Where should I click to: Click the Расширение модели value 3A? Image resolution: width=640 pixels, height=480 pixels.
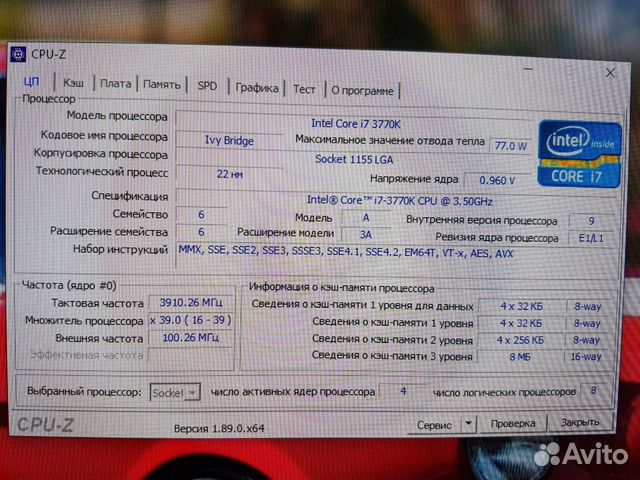point(366,235)
